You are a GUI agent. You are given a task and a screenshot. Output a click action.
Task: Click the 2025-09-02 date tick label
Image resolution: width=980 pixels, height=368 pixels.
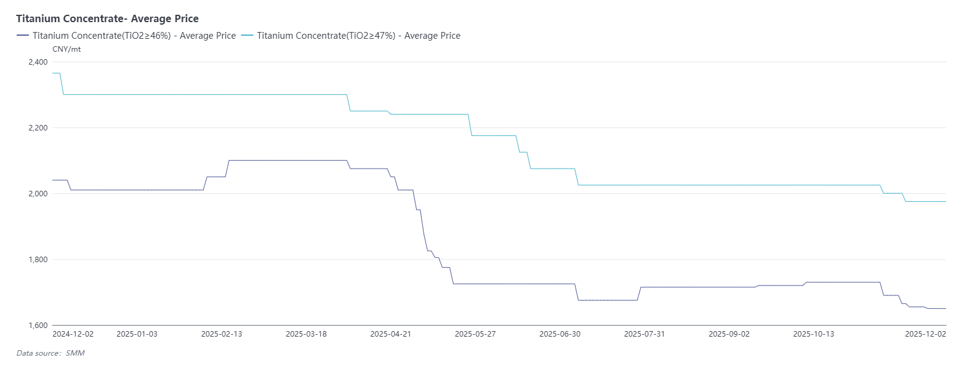[729, 334]
